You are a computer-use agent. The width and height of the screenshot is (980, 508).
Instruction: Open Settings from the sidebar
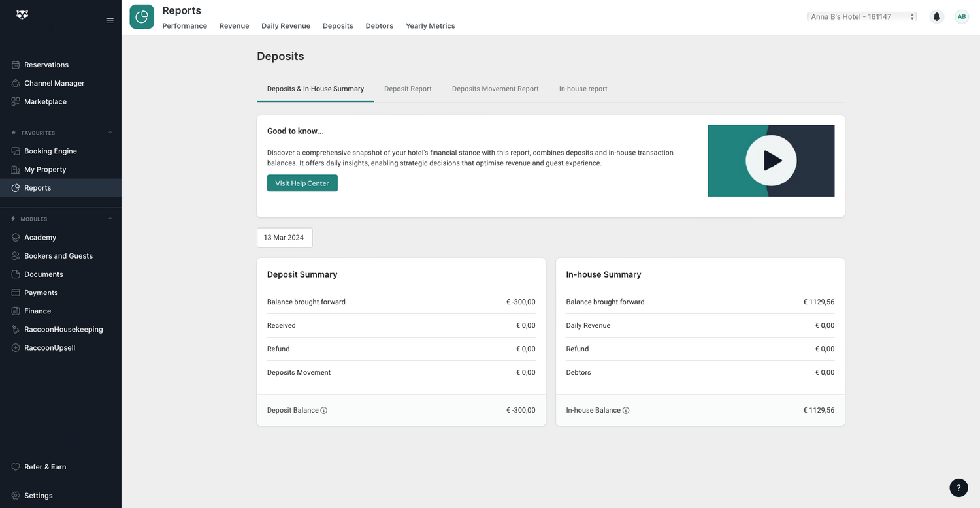click(x=38, y=496)
